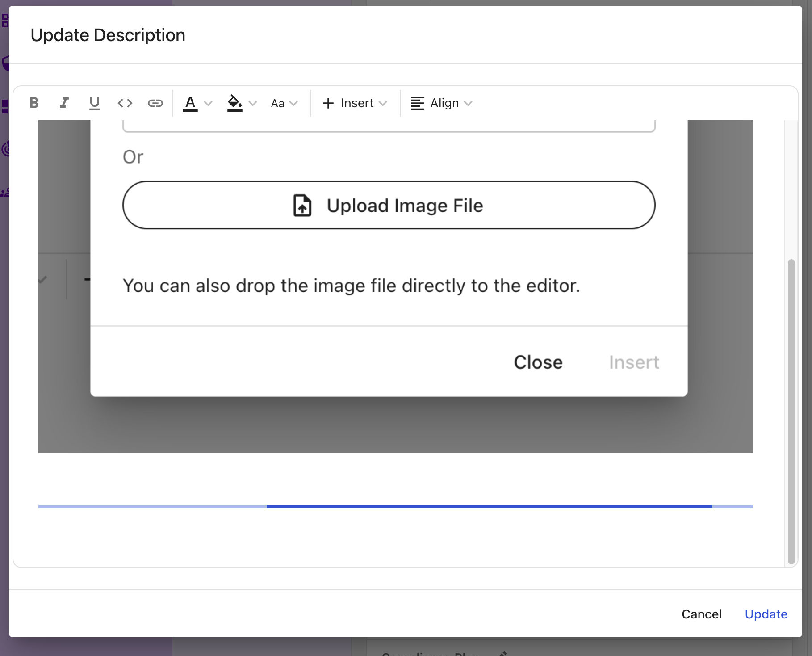
Task: Apply inline code formatting
Action: click(125, 103)
